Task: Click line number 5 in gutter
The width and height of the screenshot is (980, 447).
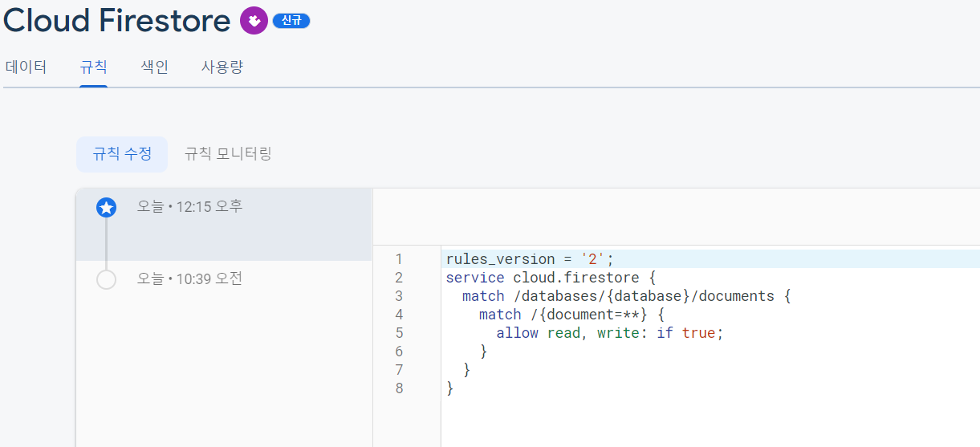Action: tap(399, 333)
